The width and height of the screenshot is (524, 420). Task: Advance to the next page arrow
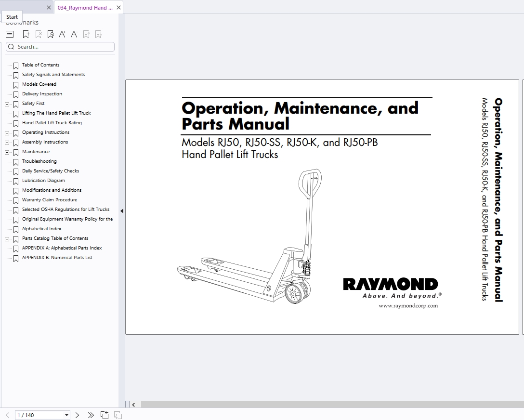point(77,415)
